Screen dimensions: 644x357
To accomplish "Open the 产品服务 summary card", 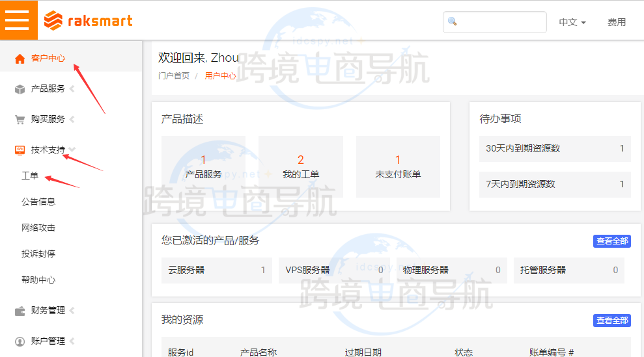I will coord(203,166).
